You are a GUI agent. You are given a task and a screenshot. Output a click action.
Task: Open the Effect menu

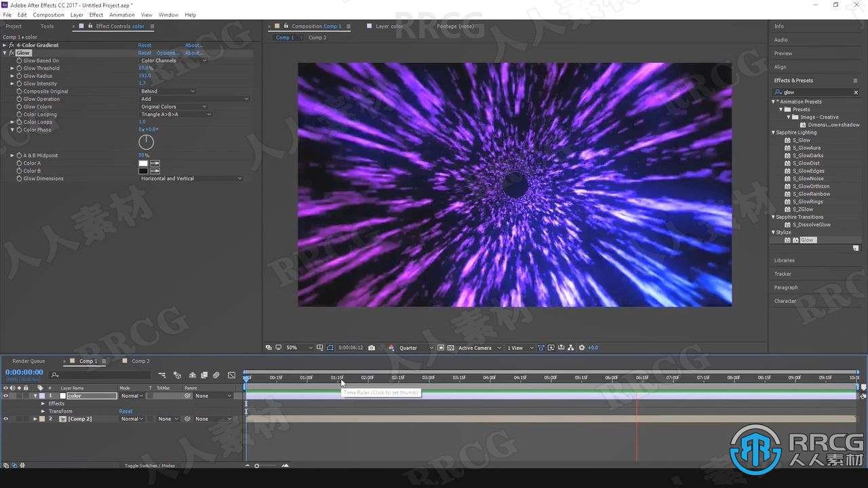pyautogui.click(x=96, y=14)
